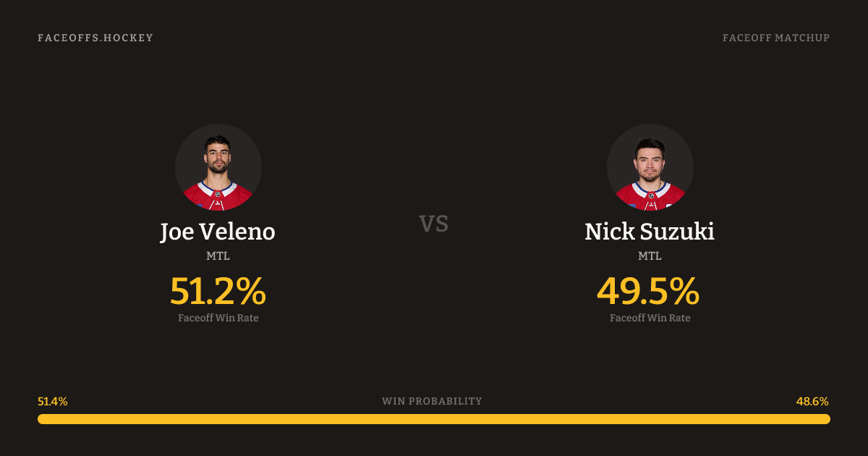Image resolution: width=868 pixels, height=456 pixels.
Task: Click the 51.4% win probability value
Action: (x=53, y=402)
